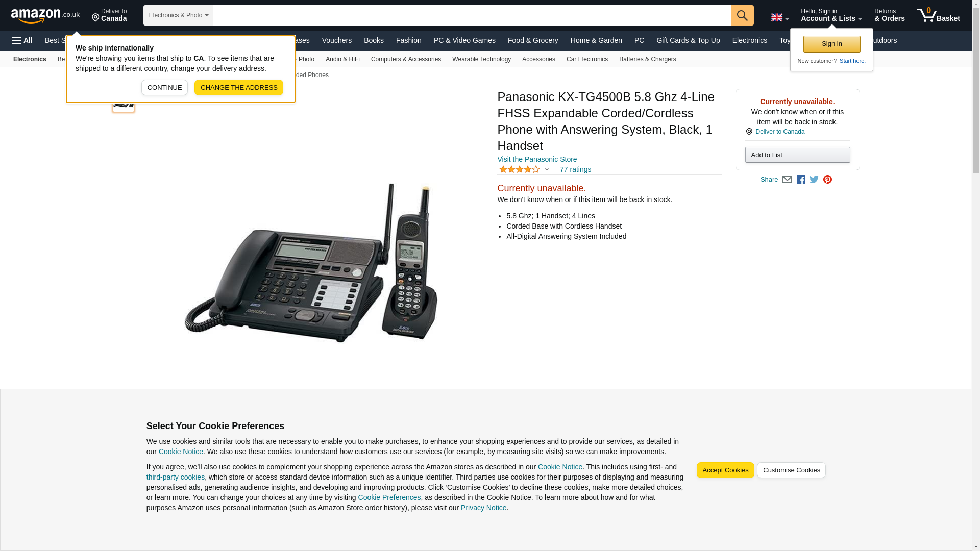This screenshot has height=551, width=980.
Task: Expand the Electronics & Photo search category dropdown
Action: 178,15
